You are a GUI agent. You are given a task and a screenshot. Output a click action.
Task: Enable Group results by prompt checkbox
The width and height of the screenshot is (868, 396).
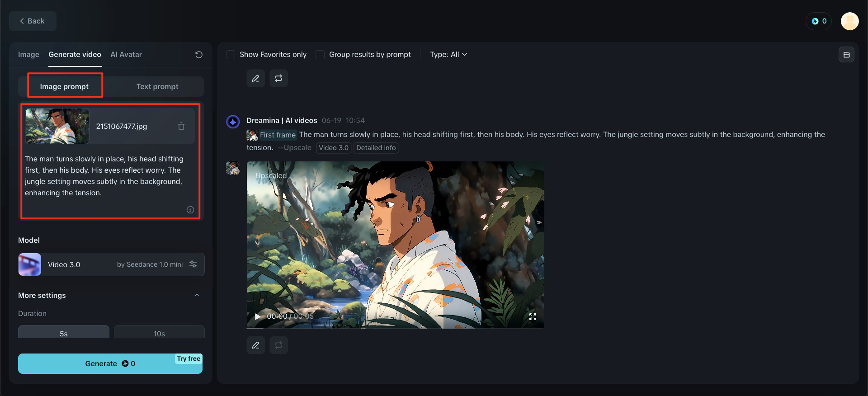(320, 55)
